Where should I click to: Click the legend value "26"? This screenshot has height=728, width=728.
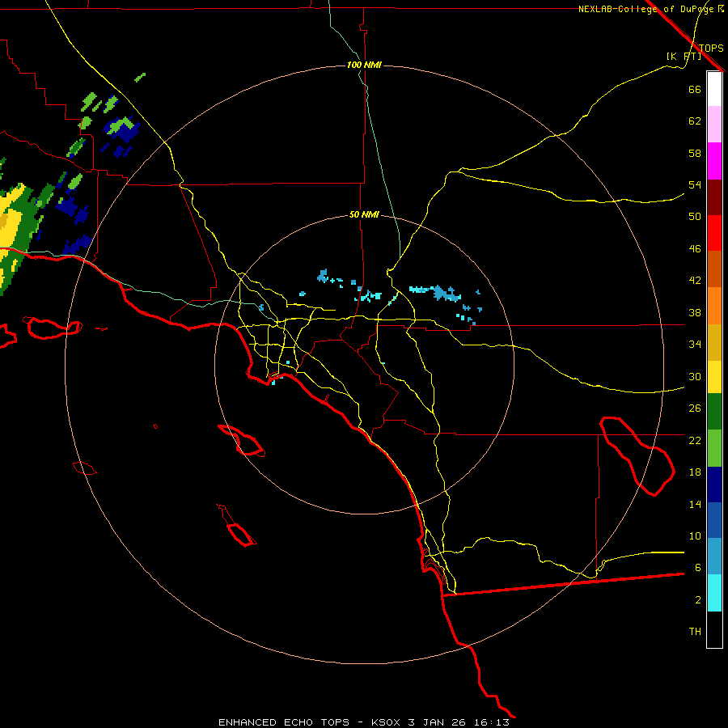(x=695, y=408)
